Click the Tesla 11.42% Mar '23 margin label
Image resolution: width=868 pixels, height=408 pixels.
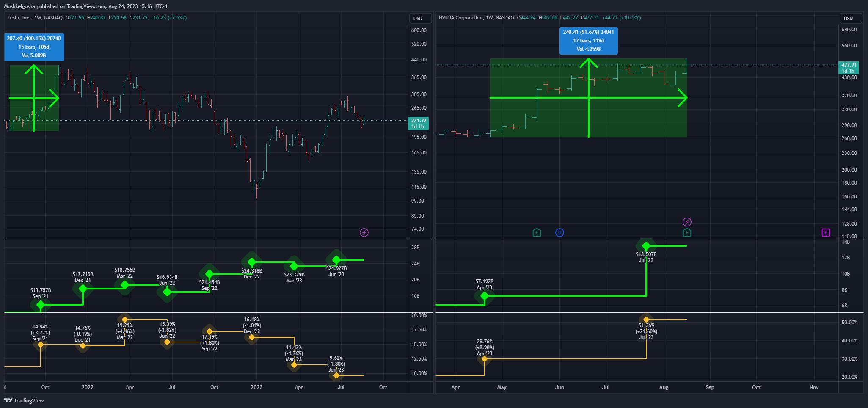[294, 353]
